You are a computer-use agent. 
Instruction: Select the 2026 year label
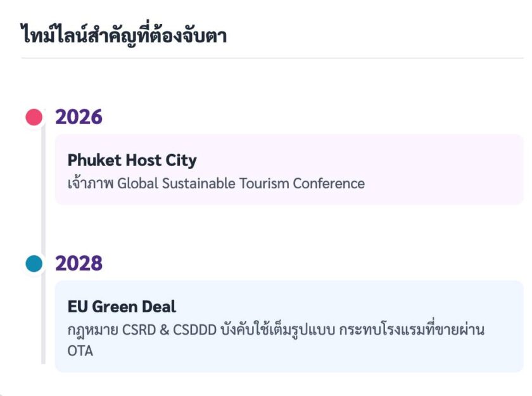click(79, 117)
